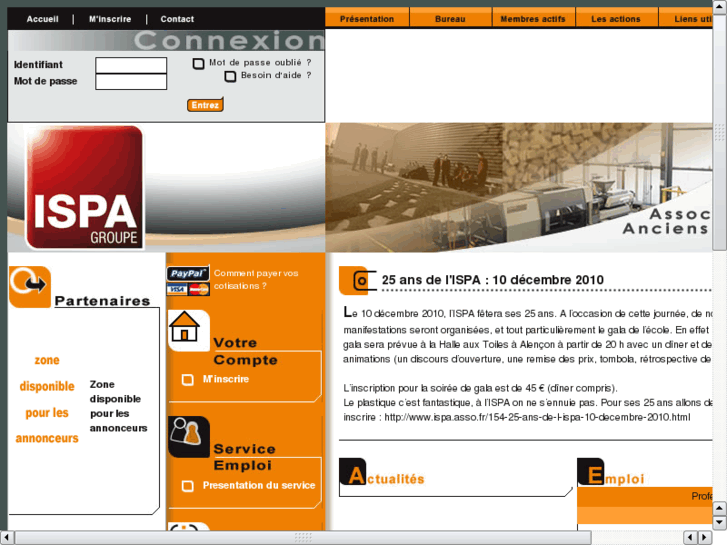Image resolution: width=727 pixels, height=545 pixels.
Task: Click the Visa and Mastercard card logos
Action: (188, 289)
